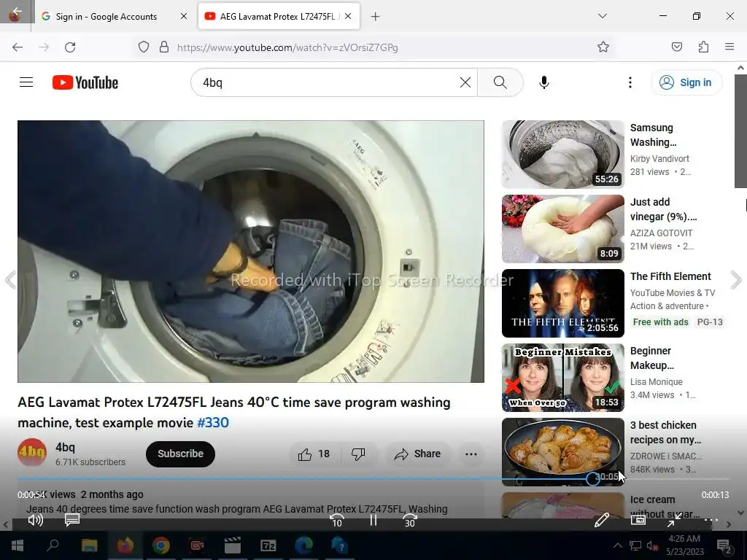Open the YouTube hamburger guide menu

pos(26,82)
